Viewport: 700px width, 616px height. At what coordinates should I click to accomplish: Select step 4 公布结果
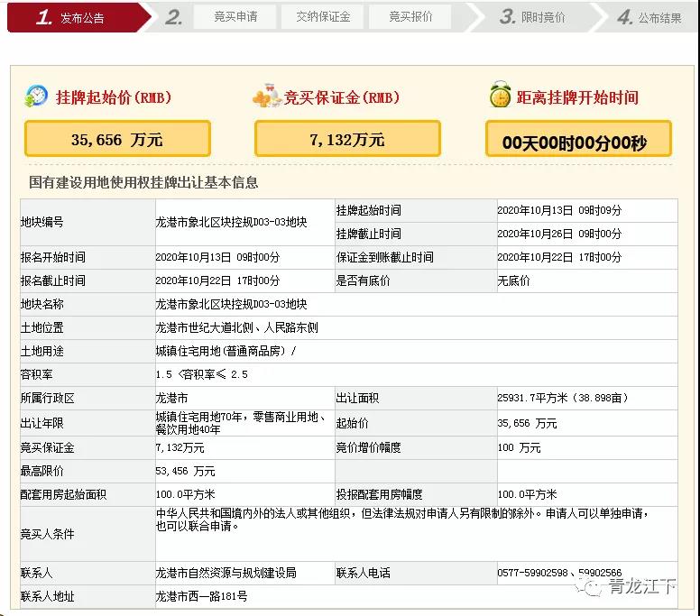click(x=651, y=17)
